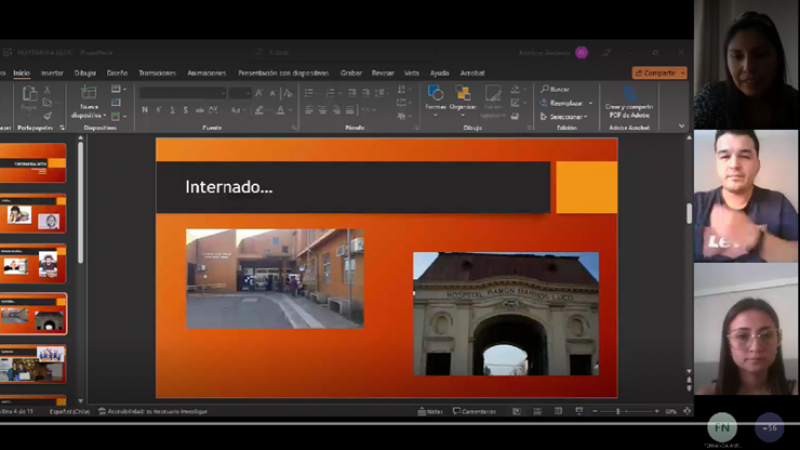Toggle bold (N) formatting
800x450 pixels.
(x=145, y=110)
